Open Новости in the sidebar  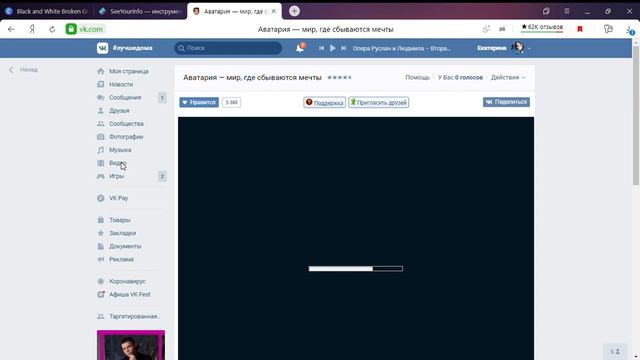coord(120,84)
